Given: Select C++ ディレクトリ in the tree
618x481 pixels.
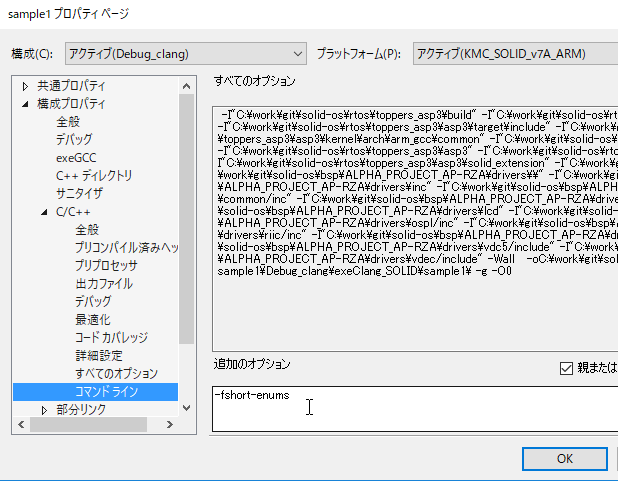Looking at the screenshot, I should point(94,176).
